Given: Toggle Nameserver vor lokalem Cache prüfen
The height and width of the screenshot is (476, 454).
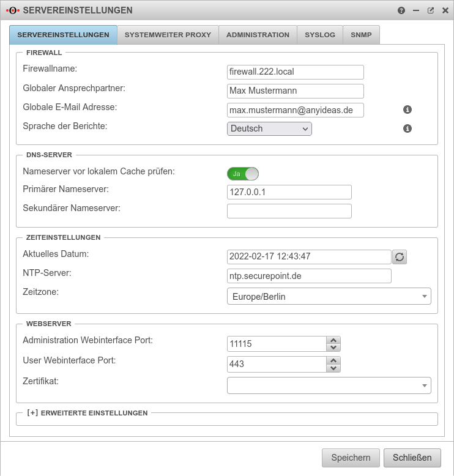Looking at the screenshot, I should (x=243, y=174).
